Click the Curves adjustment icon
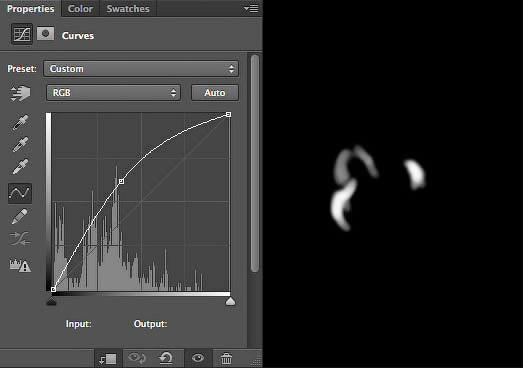The height and width of the screenshot is (368, 523). coord(22,34)
